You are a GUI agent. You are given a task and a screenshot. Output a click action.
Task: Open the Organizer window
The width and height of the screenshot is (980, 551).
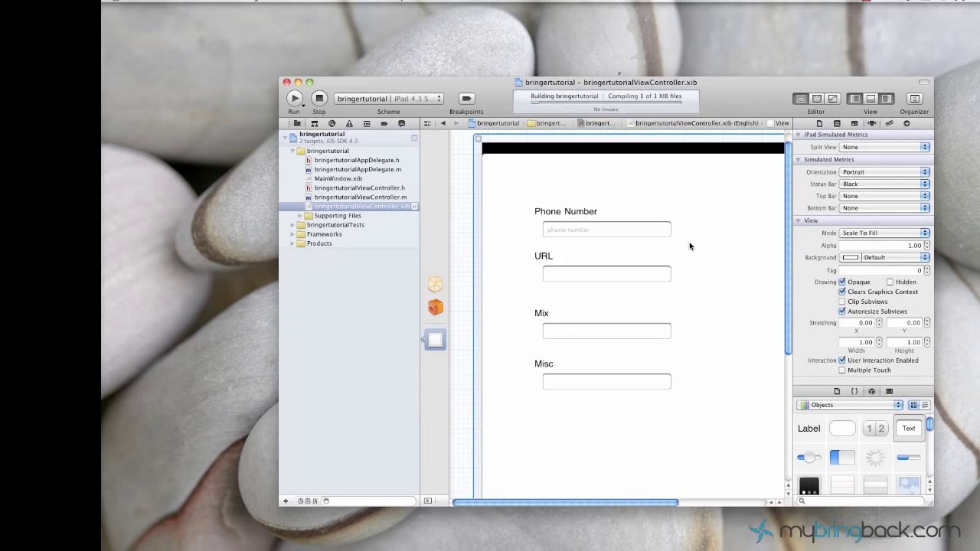(x=914, y=99)
